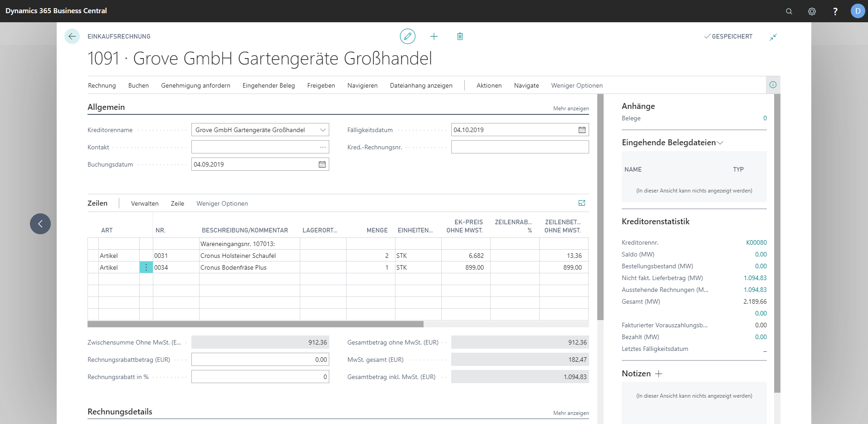Click the collapse page arrows icon
Viewport: 868px width, 424px height.
tap(773, 37)
